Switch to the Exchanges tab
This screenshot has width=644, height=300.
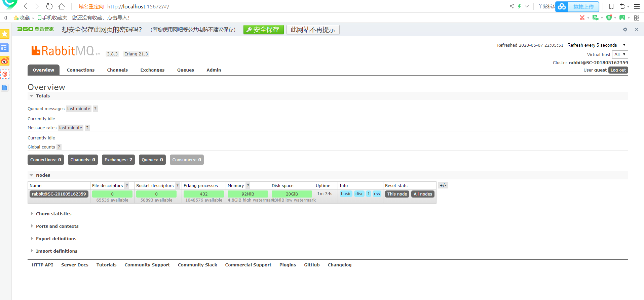[x=152, y=70]
